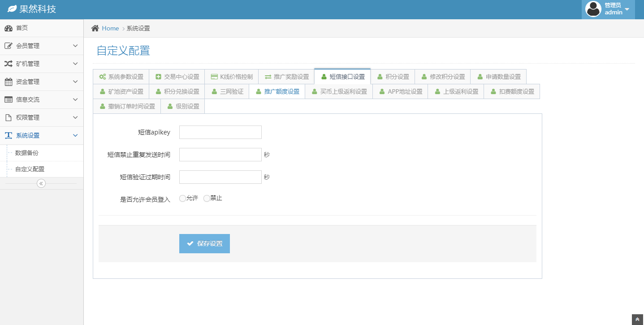Click the exchange icon on 推广奖励设置 tab
The height and width of the screenshot is (325, 644).
(x=268, y=77)
